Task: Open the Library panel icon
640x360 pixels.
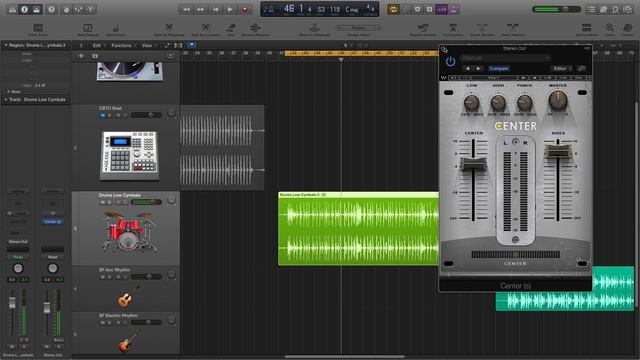Action: pos(12,9)
